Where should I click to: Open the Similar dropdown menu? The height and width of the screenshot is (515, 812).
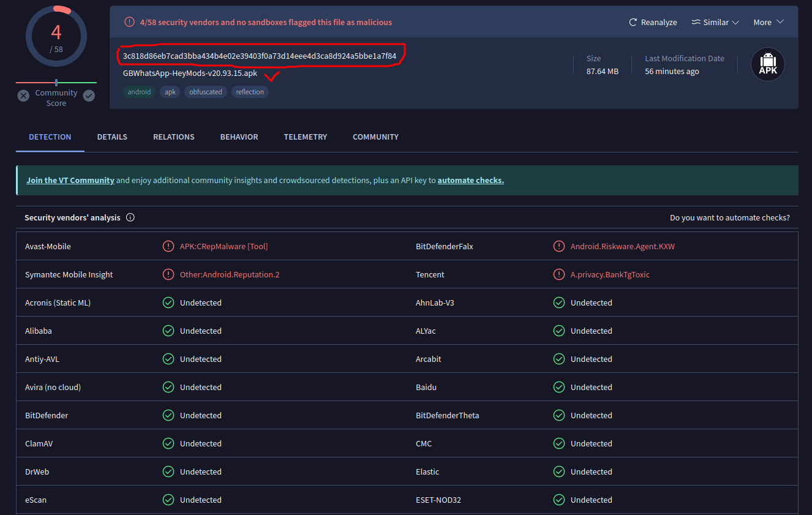[715, 22]
